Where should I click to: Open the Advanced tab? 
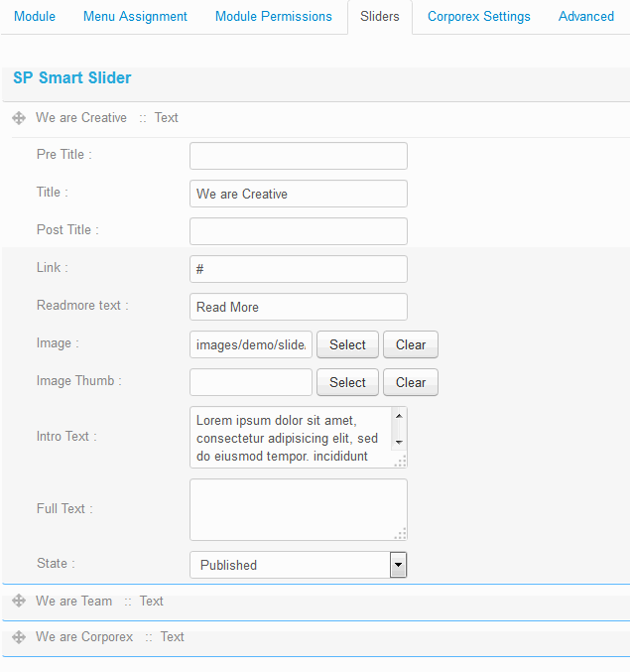586,16
